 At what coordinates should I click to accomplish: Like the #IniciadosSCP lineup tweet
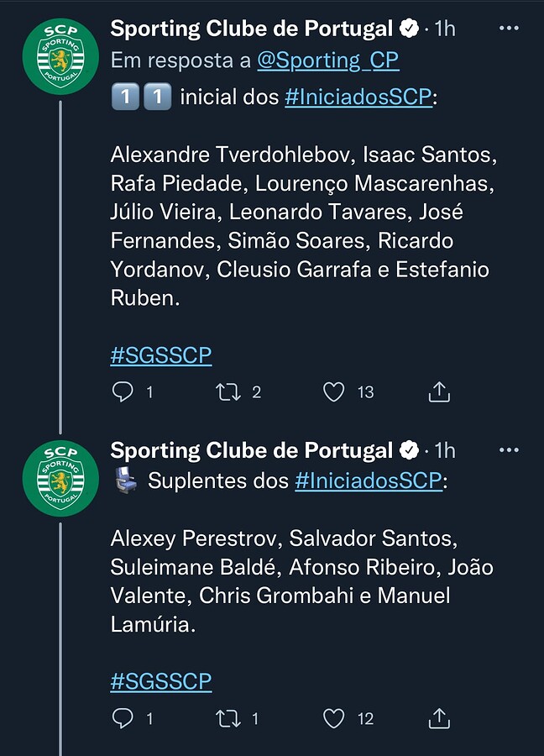point(335,391)
